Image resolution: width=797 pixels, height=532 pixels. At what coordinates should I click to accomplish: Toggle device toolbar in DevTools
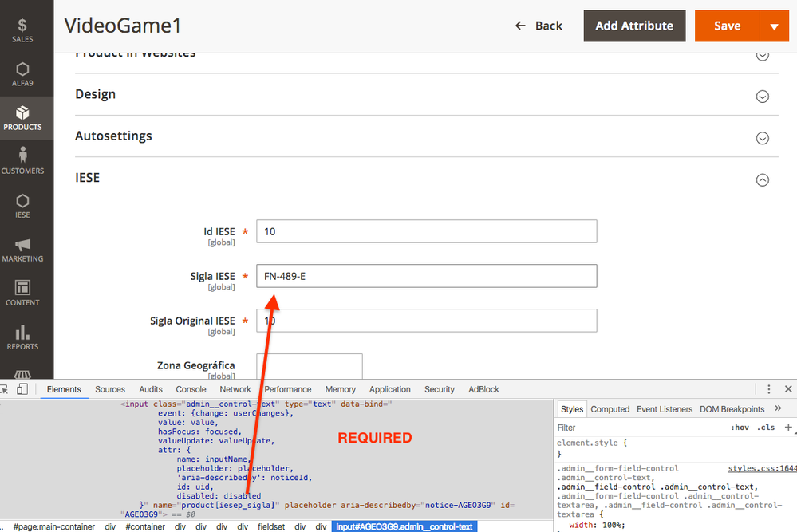(22, 389)
